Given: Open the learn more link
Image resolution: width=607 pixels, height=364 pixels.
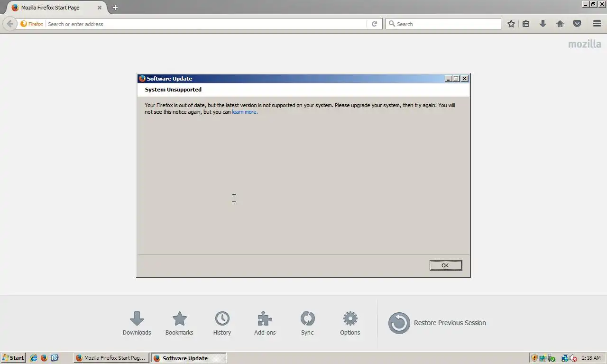Looking at the screenshot, I should pyautogui.click(x=245, y=112).
